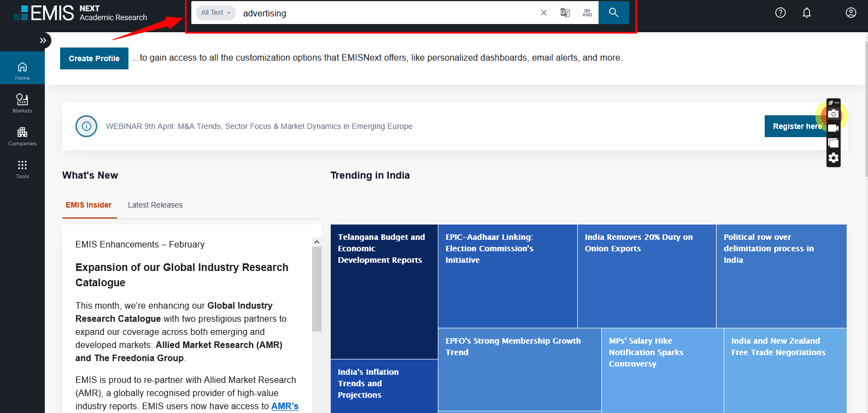Open Companies in the sidebar

22,135
